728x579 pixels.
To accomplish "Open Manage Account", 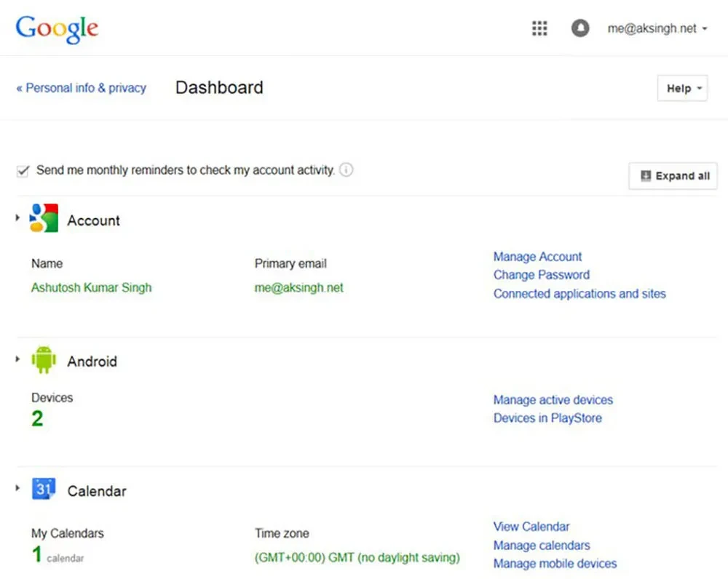I will [x=537, y=257].
